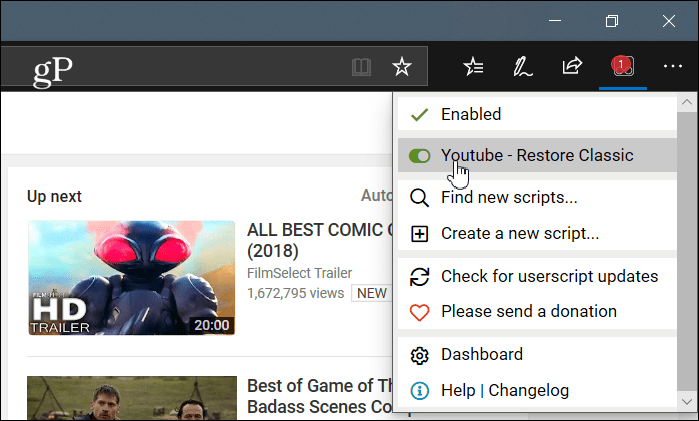Open Help | Changelog entry
Screen dimensions: 699x421
tap(537, 390)
